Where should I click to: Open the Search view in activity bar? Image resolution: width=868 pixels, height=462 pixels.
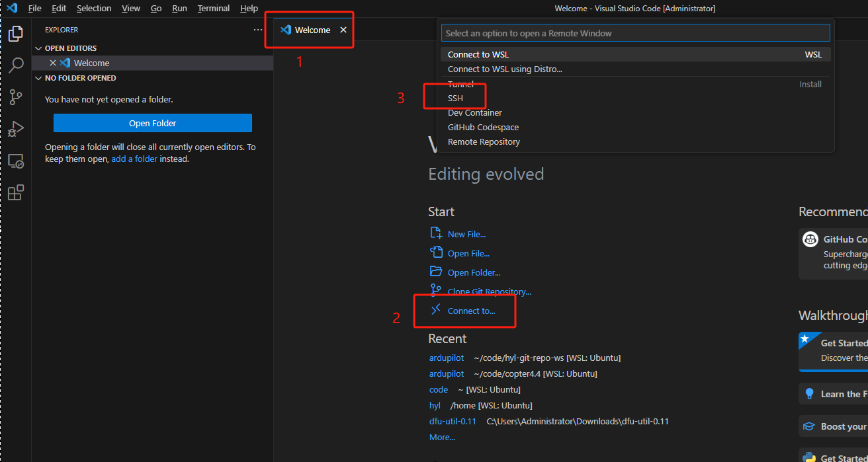coord(15,65)
